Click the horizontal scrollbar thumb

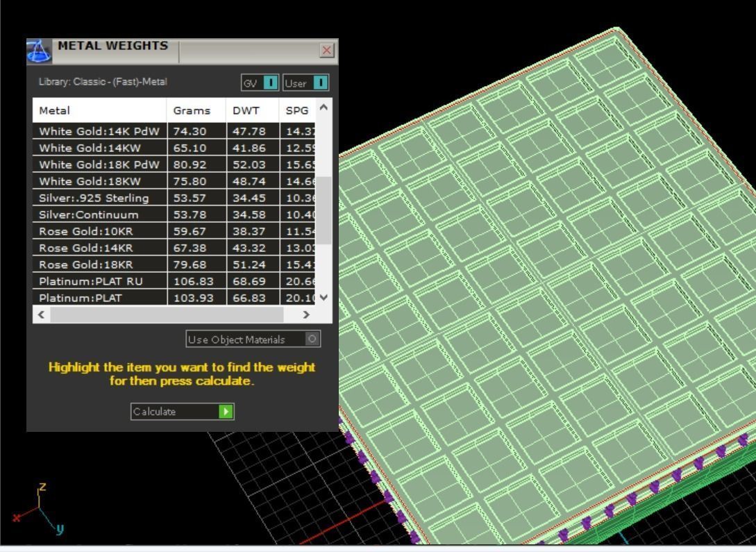[x=167, y=315]
